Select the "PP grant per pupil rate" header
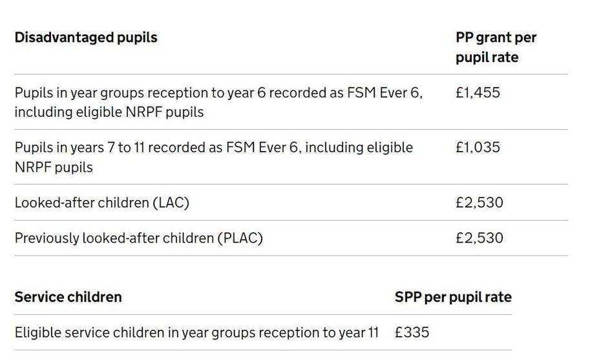 point(496,47)
